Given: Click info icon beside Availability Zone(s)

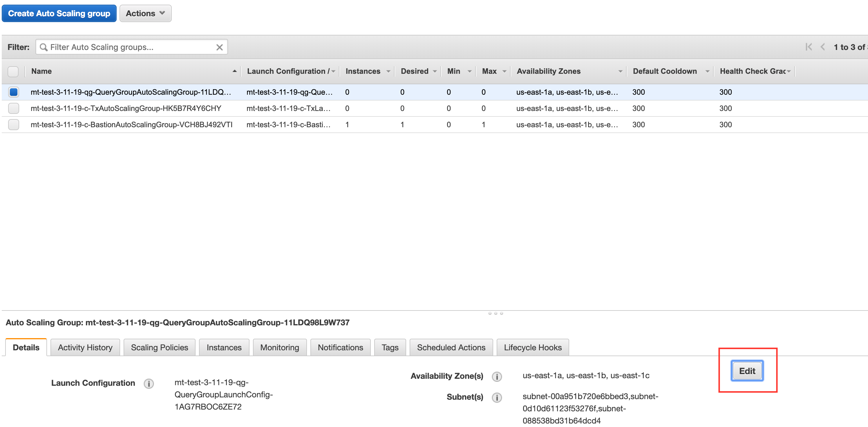Looking at the screenshot, I should click(x=497, y=376).
